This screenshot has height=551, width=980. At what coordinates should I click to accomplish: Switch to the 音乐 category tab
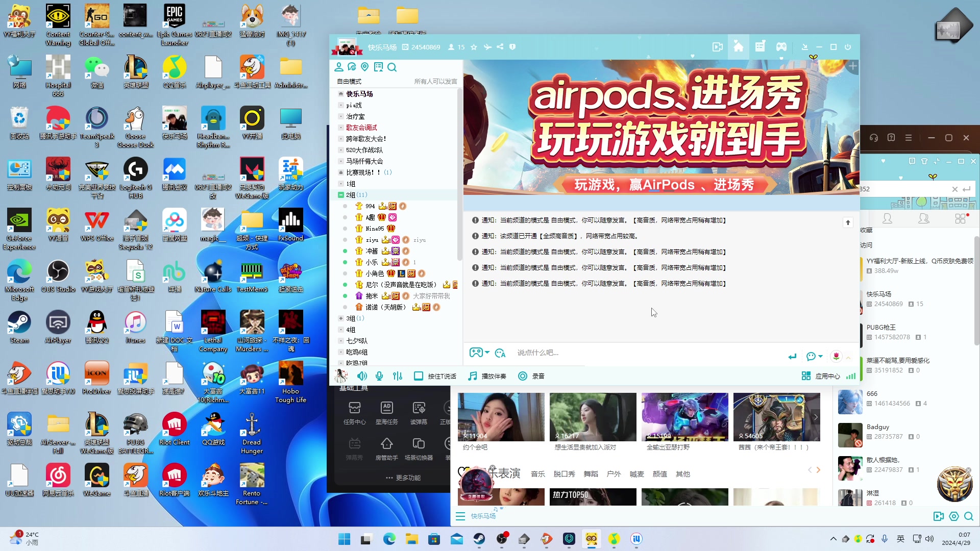pyautogui.click(x=537, y=474)
